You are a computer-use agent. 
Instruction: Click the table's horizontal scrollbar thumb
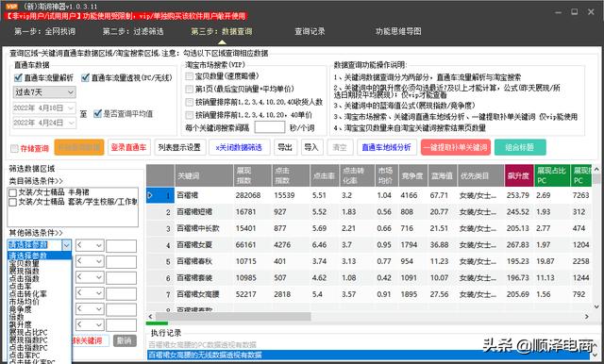tap(233, 317)
